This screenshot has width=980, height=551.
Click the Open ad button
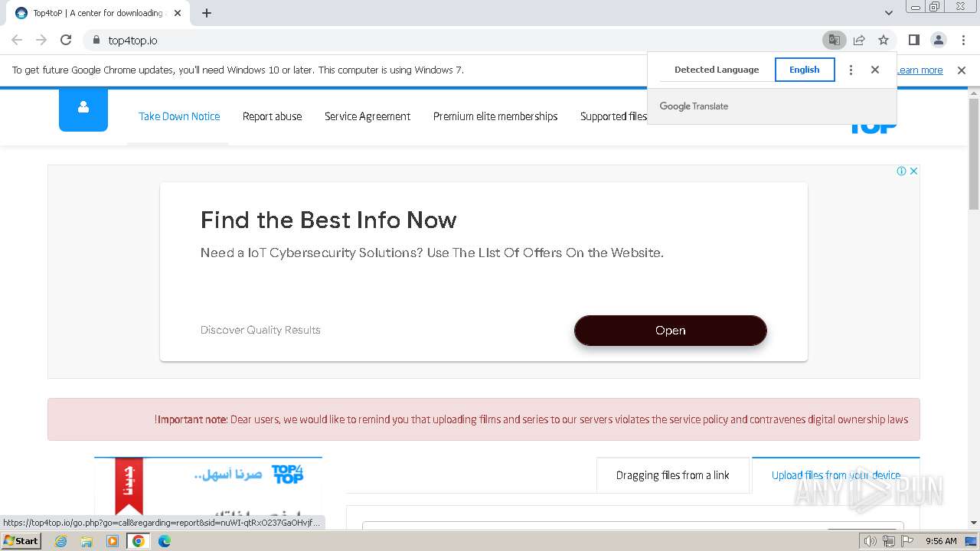pyautogui.click(x=671, y=331)
